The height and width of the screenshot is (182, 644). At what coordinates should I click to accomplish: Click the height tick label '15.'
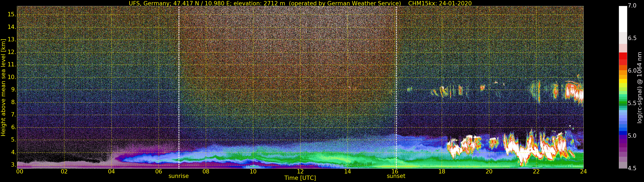(12, 15)
